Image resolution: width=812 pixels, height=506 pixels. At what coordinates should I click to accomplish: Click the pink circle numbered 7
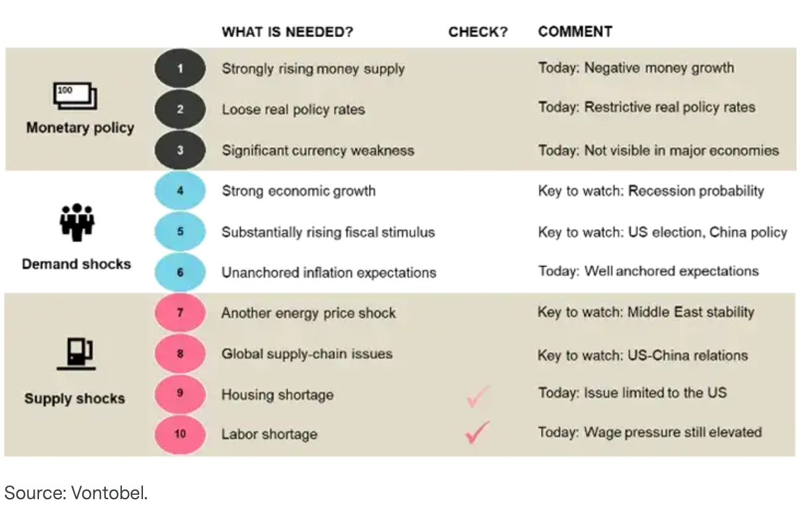tap(180, 312)
